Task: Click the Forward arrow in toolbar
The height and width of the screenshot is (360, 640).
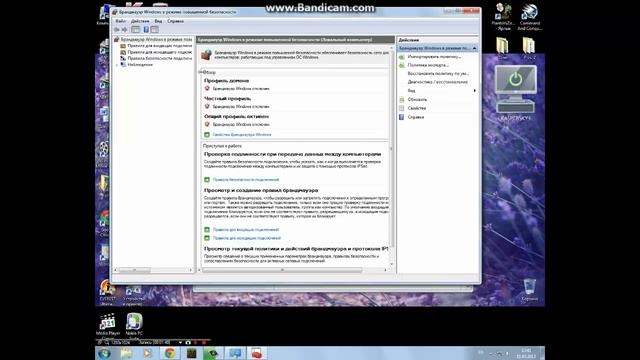Action: [x=124, y=30]
